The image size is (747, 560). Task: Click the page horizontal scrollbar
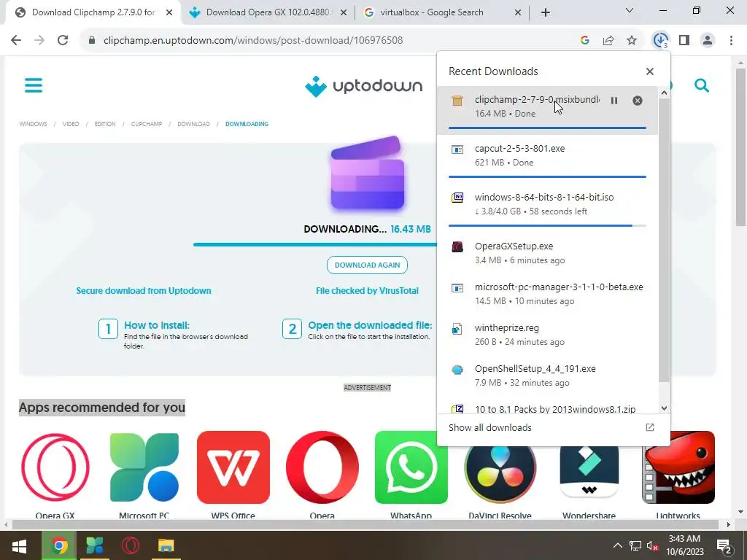(365, 524)
